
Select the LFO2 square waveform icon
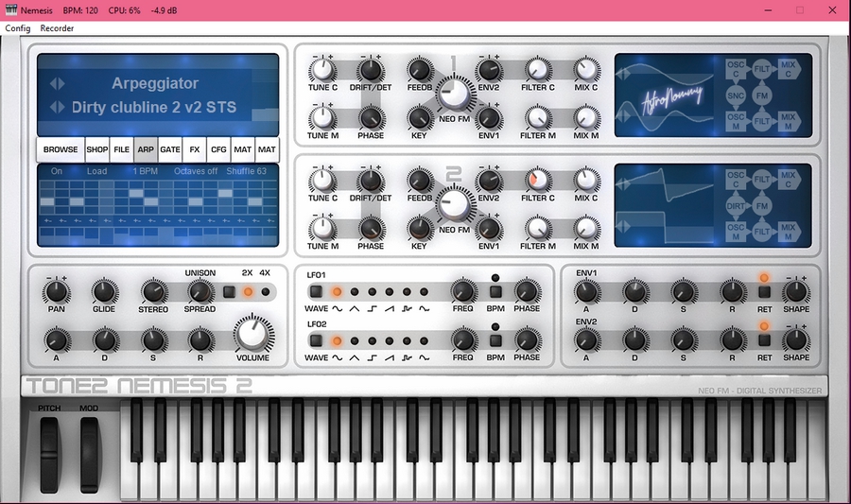372,358
